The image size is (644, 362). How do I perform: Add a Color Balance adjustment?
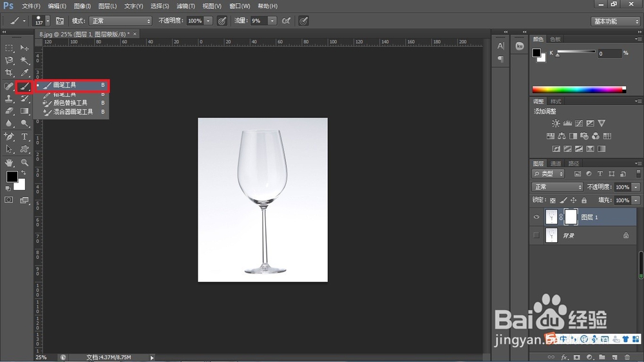tap(562, 136)
